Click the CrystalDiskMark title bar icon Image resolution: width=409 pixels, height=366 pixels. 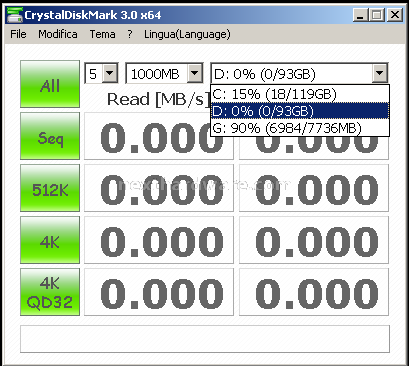15,15
